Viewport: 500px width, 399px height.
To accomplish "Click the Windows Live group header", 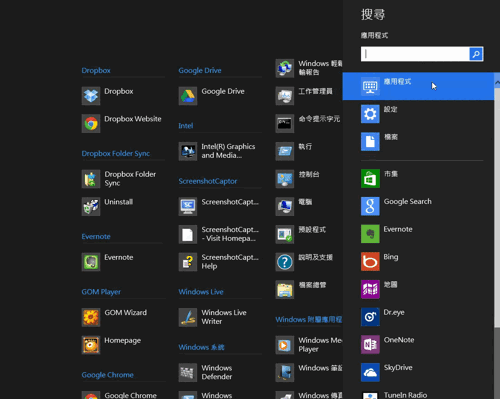I will click(201, 292).
